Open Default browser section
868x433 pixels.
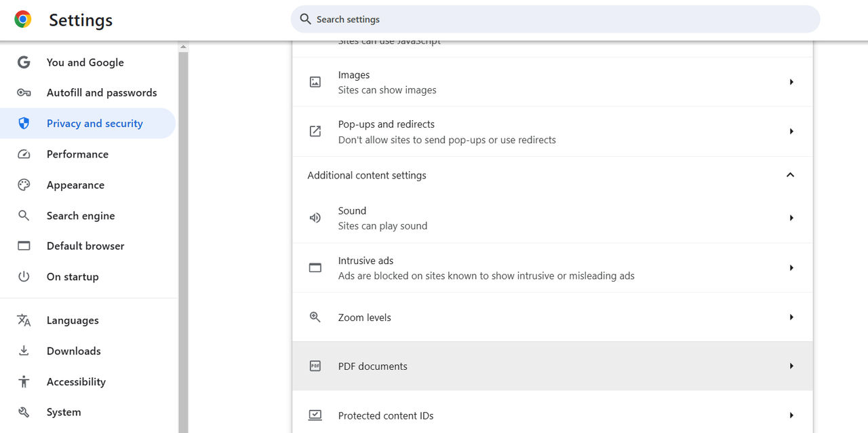pos(87,246)
